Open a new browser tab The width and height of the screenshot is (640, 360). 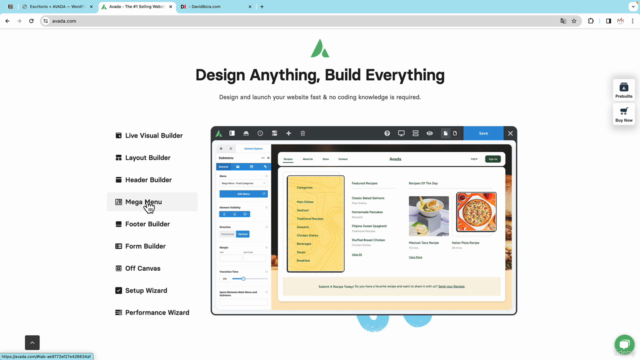pyautogui.click(x=262, y=7)
